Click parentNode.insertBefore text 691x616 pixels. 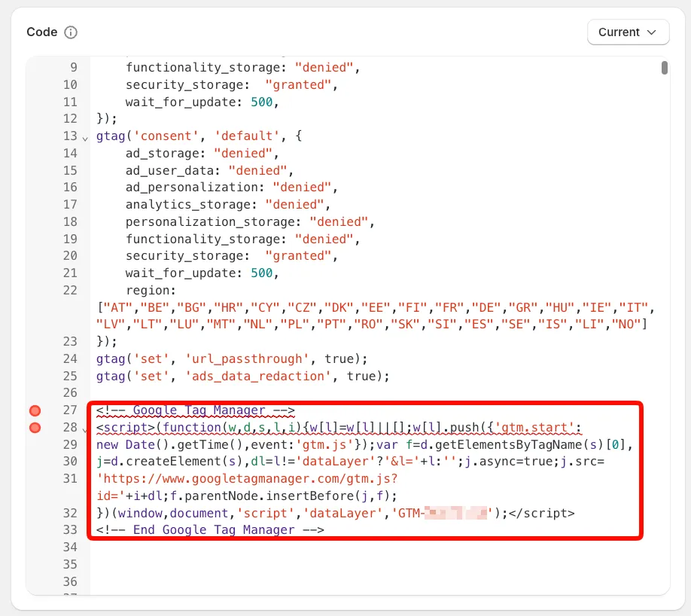click(269, 496)
